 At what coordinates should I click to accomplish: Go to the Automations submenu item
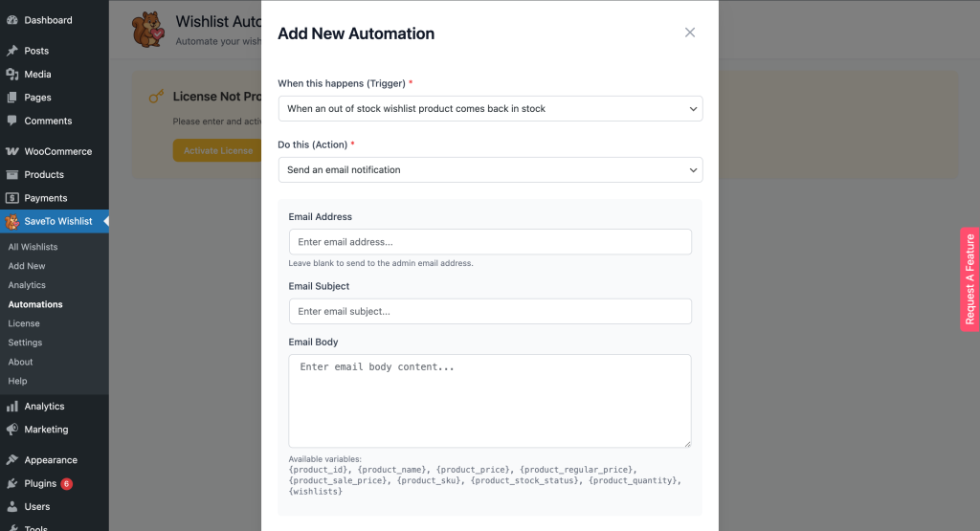(35, 304)
